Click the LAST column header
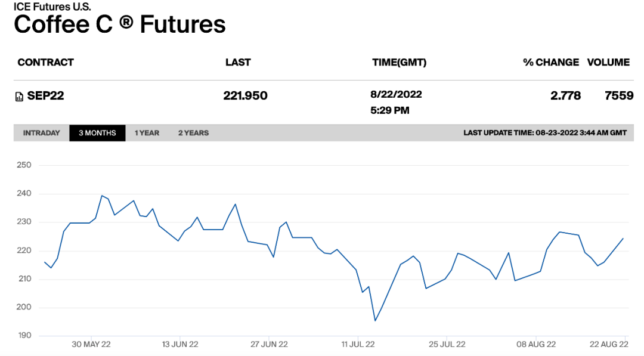 (x=238, y=63)
